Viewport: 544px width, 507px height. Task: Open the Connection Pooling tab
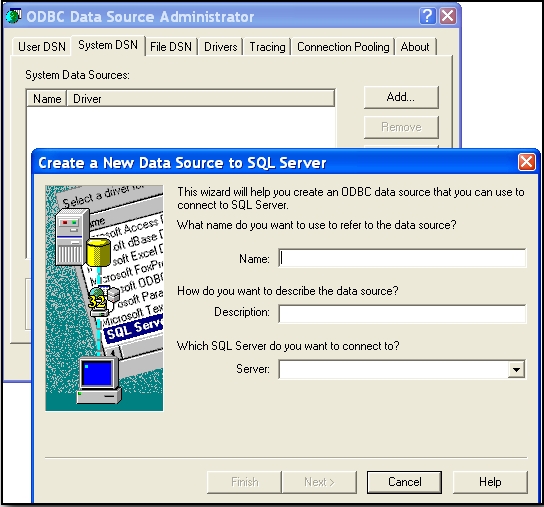pyautogui.click(x=343, y=47)
